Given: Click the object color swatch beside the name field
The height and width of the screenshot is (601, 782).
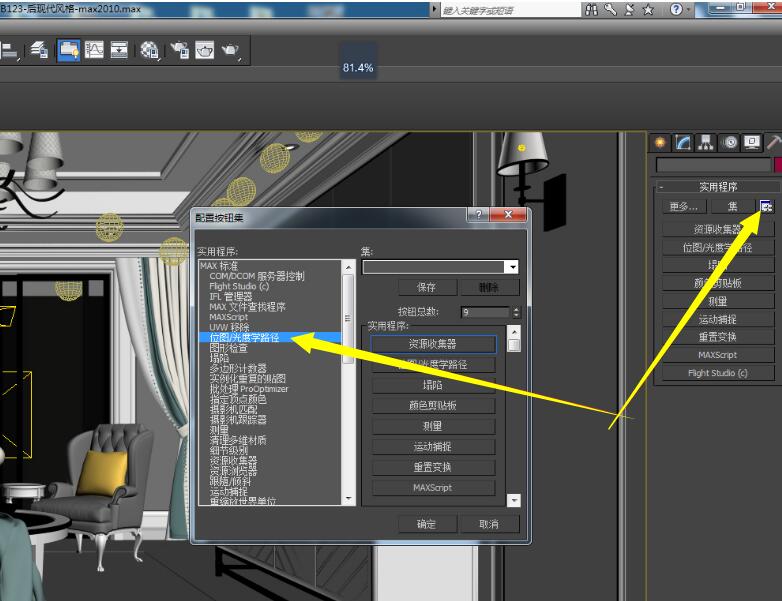Looking at the screenshot, I should (778, 165).
